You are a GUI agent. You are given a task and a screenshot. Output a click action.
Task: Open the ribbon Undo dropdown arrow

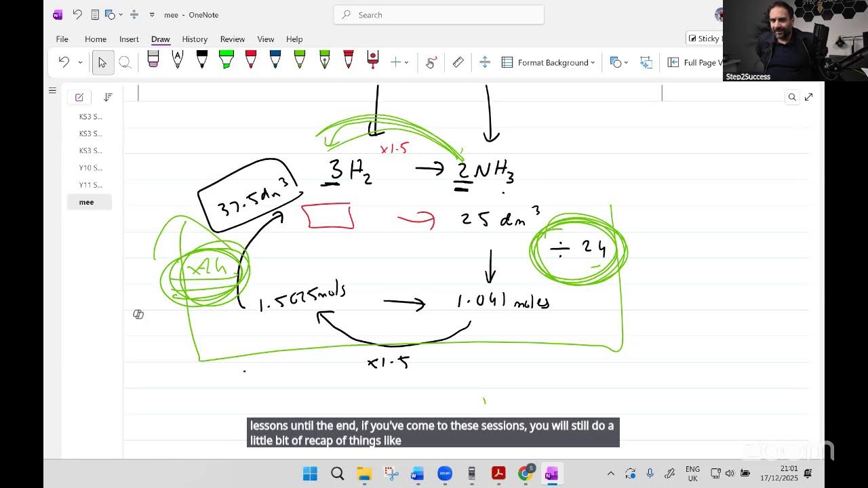click(80, 62)
